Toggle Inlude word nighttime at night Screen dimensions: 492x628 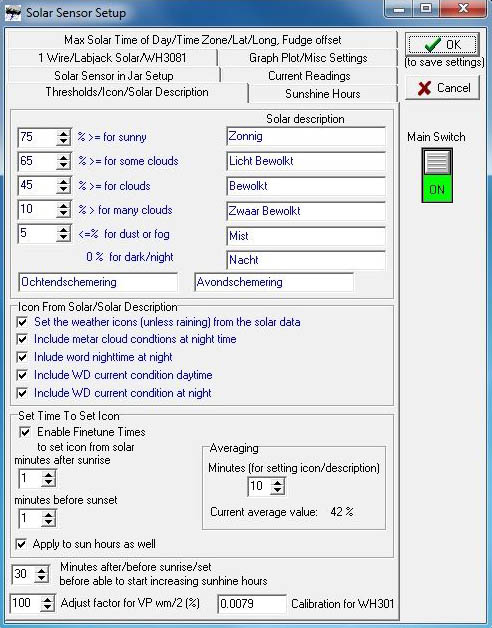click(22, 357)
